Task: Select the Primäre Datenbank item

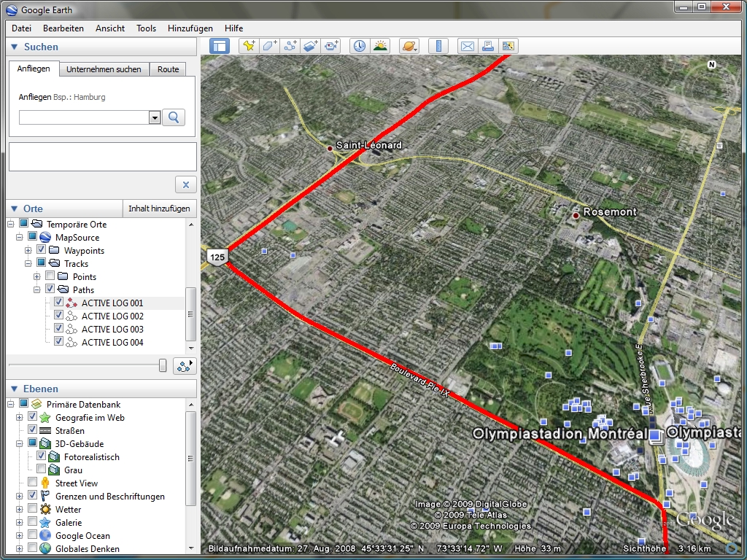Action: point(83,404)
